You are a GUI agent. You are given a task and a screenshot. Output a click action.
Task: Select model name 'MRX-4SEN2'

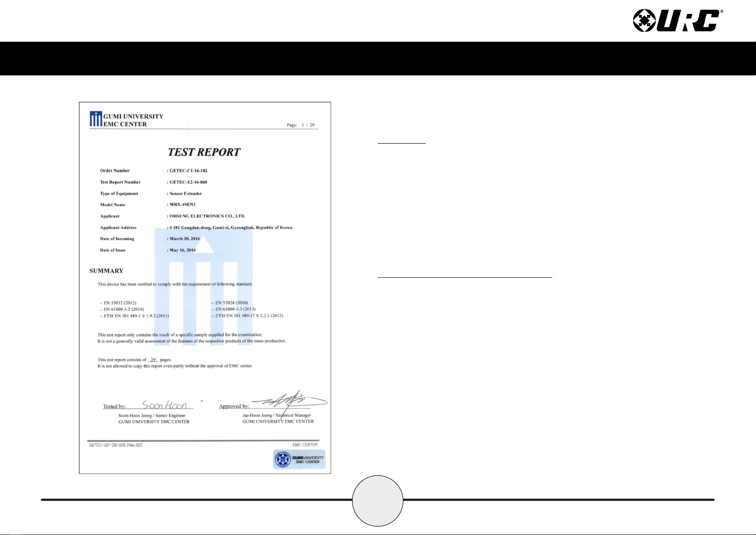183,205
